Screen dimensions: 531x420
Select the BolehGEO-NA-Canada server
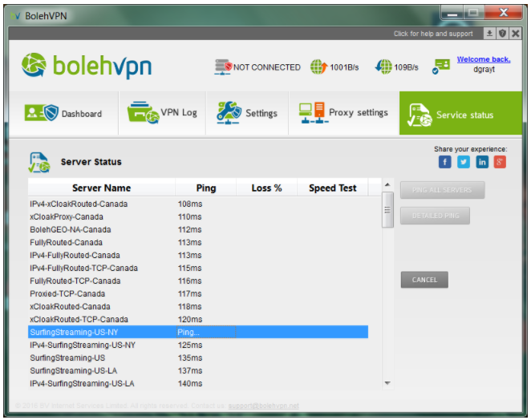(198, 230)
